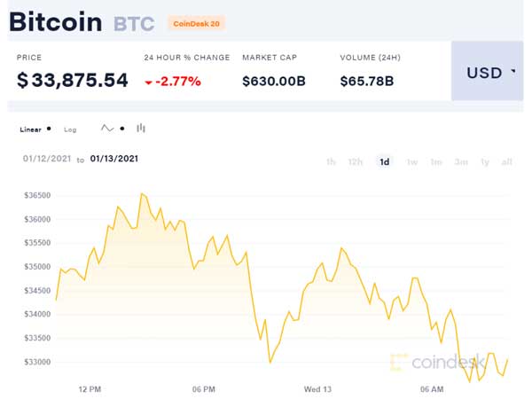This screenshot has width=532, height=399.
Task: Change time range to 1m
Action: [x=436, y=162]
